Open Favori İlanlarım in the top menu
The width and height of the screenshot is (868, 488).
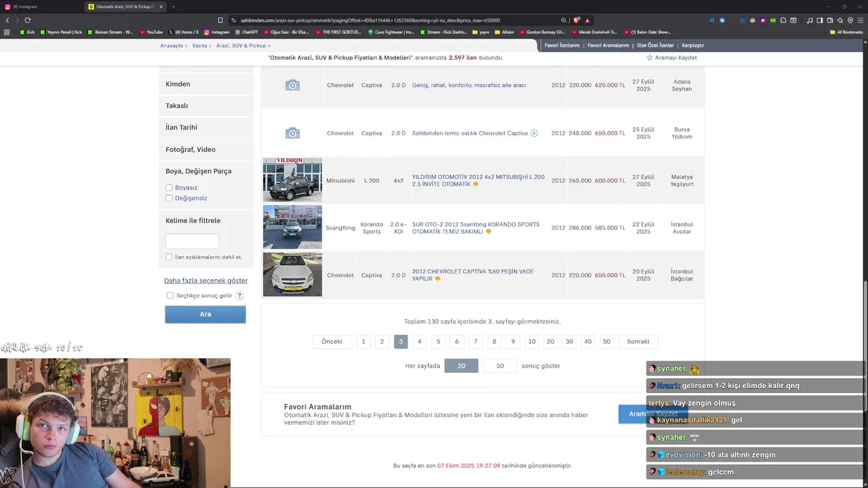pos(562,45)
